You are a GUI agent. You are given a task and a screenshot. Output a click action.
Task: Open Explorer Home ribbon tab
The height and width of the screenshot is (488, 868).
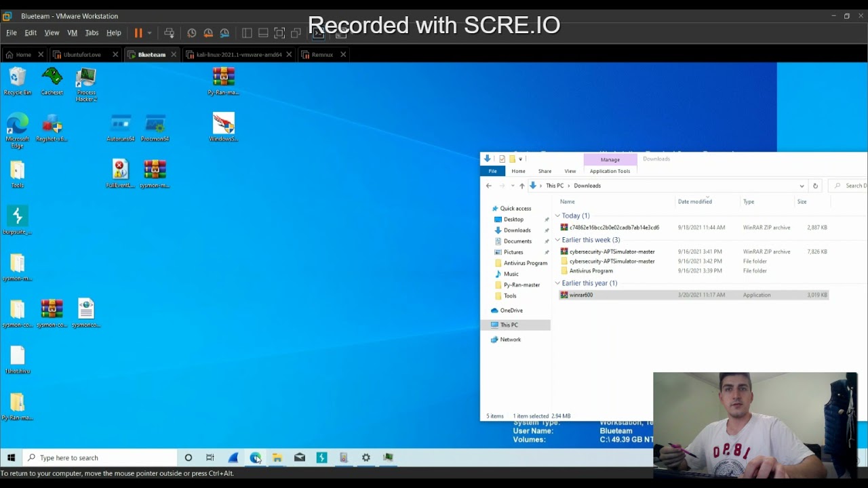point(518,171)
